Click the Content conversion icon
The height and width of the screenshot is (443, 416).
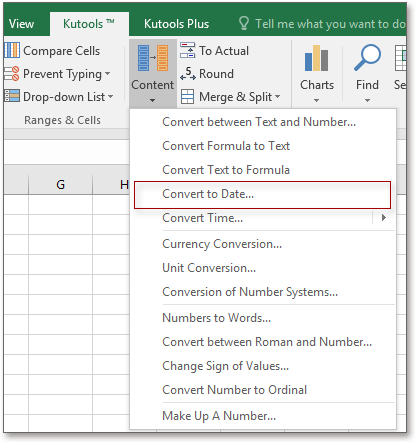(153, 58)
